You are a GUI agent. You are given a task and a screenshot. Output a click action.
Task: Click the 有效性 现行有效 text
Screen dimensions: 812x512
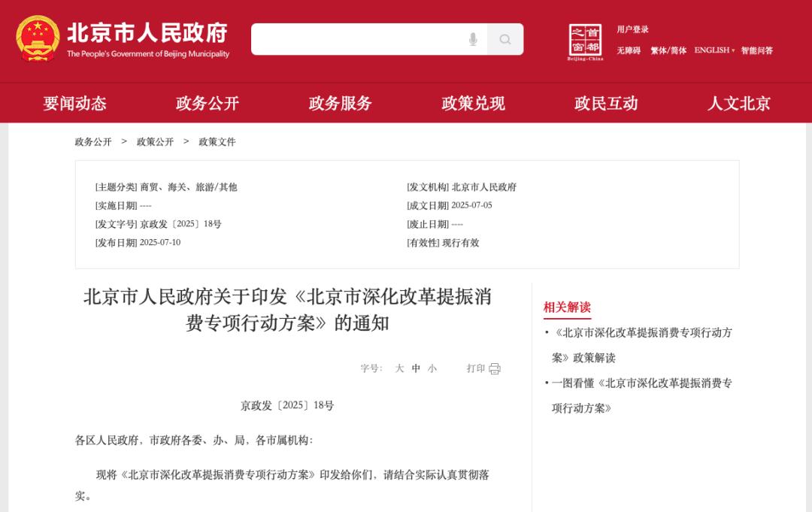tap(443, 242)
